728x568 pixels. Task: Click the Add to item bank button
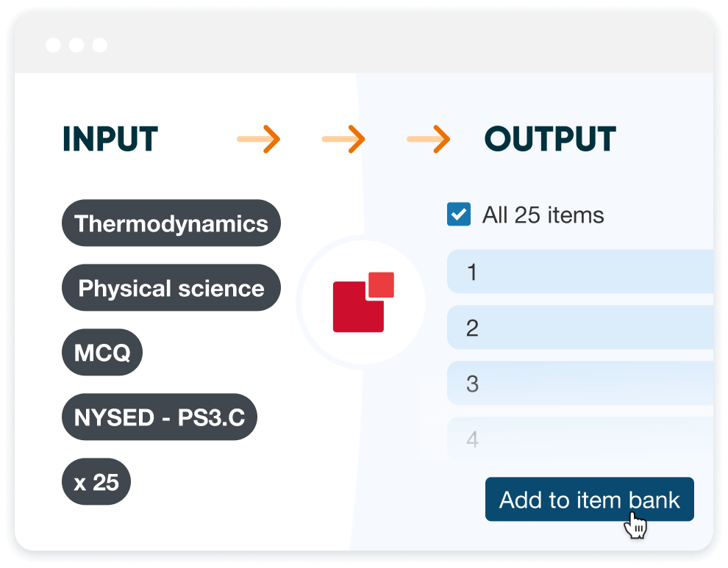pyautogui.click(x=589, y=500)
